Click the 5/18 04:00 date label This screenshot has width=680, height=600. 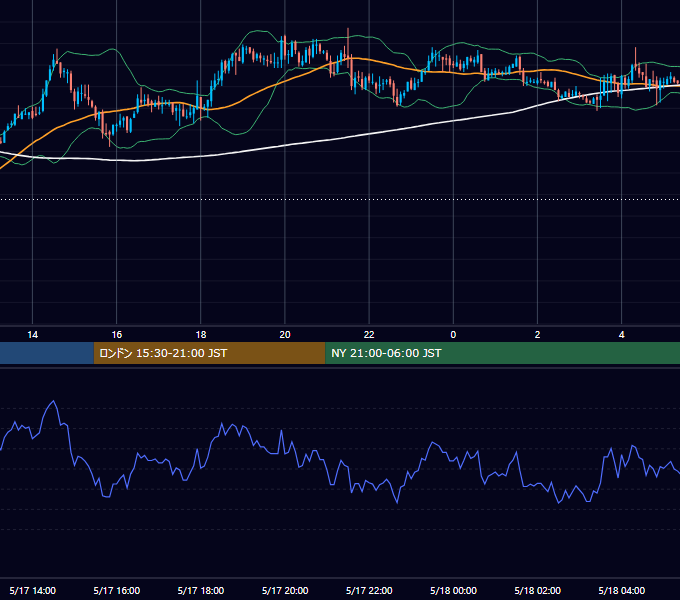tap(621, 590)
